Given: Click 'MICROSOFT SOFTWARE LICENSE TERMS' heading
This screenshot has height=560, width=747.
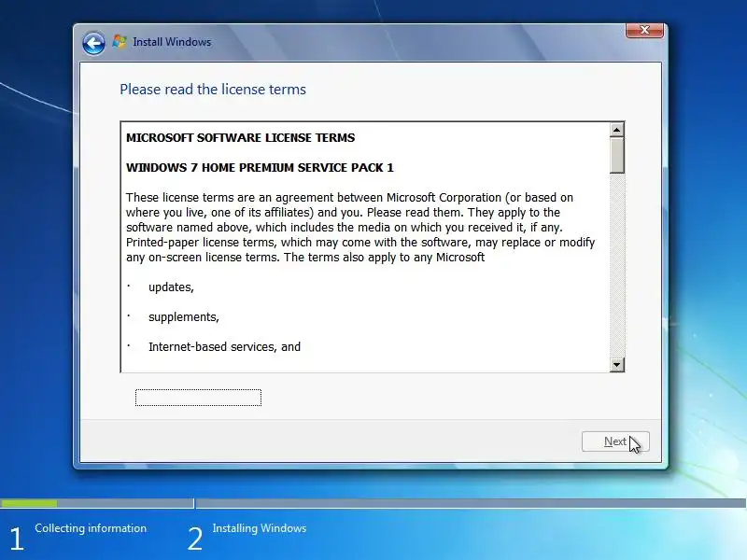Looking at the screenshot, I should coord(240,137).
